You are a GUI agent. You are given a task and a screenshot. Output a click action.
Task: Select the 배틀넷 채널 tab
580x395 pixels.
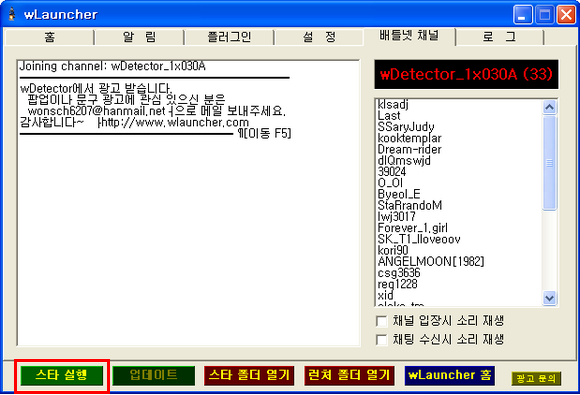point(409,36)
